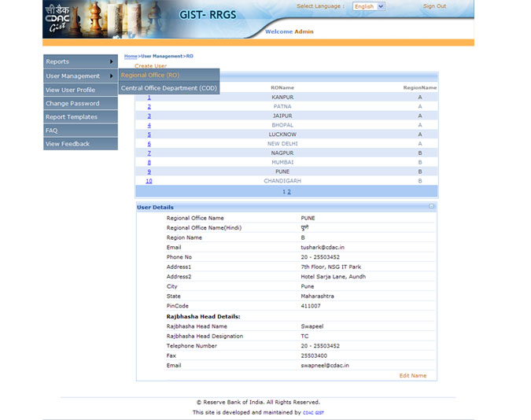Expand the Reports submenu arrow
The height and width of the screenshot is (420, 531).
(112, 61)
